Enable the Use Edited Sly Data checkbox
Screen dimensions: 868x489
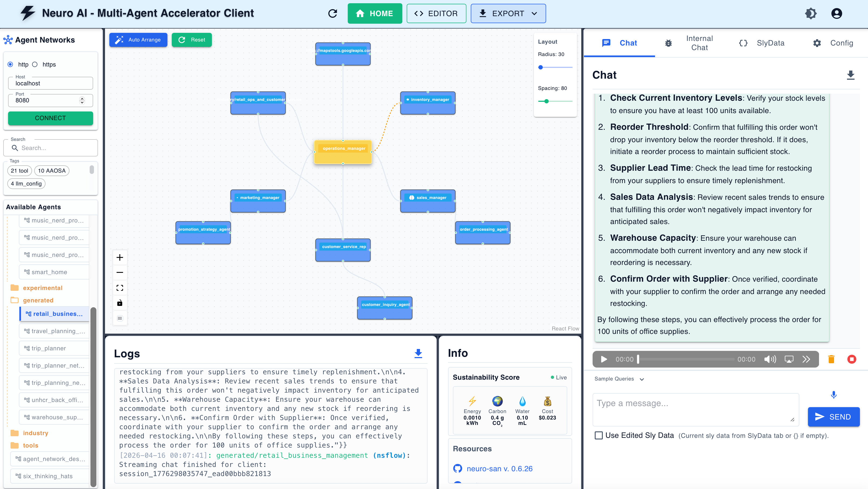point(599,435)
